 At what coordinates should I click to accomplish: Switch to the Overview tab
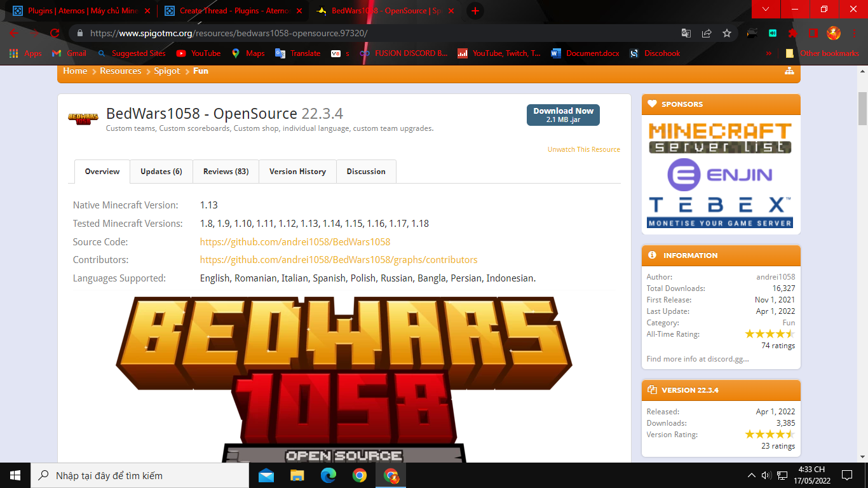102,172
